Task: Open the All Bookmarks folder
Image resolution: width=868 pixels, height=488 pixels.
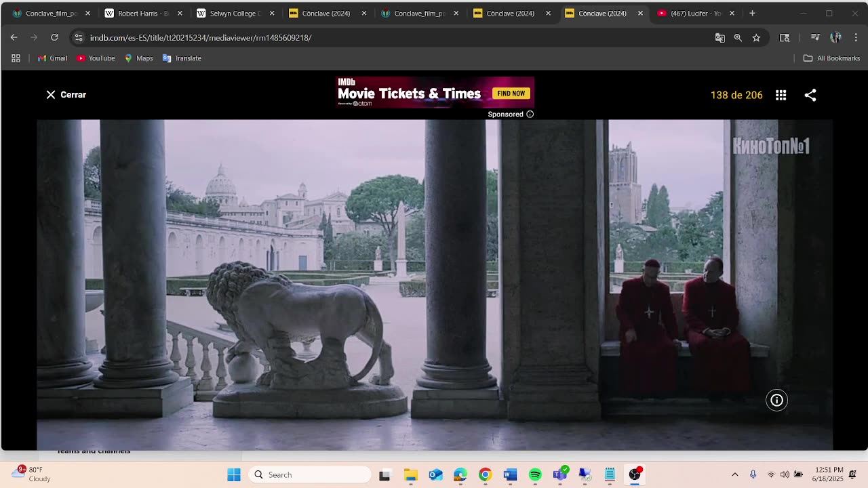Action: click(831, 58)
